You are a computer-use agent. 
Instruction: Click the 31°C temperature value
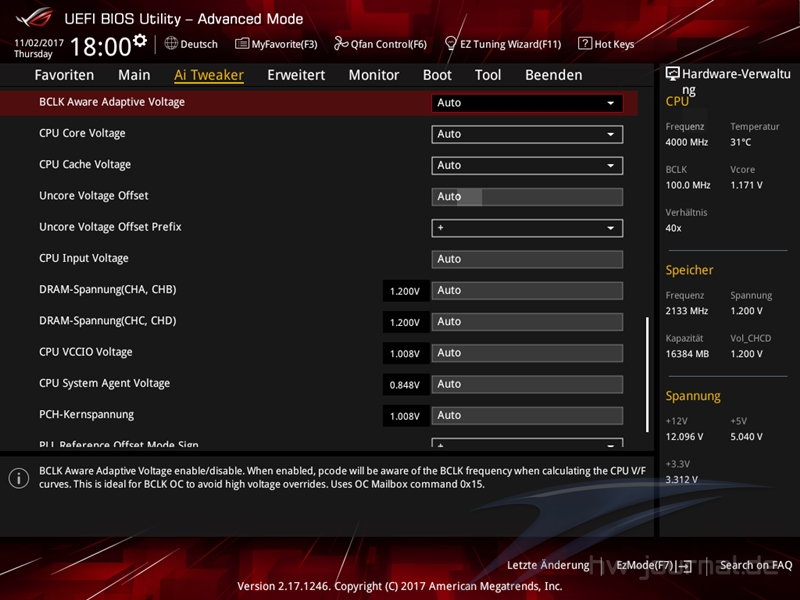[741, 142]
